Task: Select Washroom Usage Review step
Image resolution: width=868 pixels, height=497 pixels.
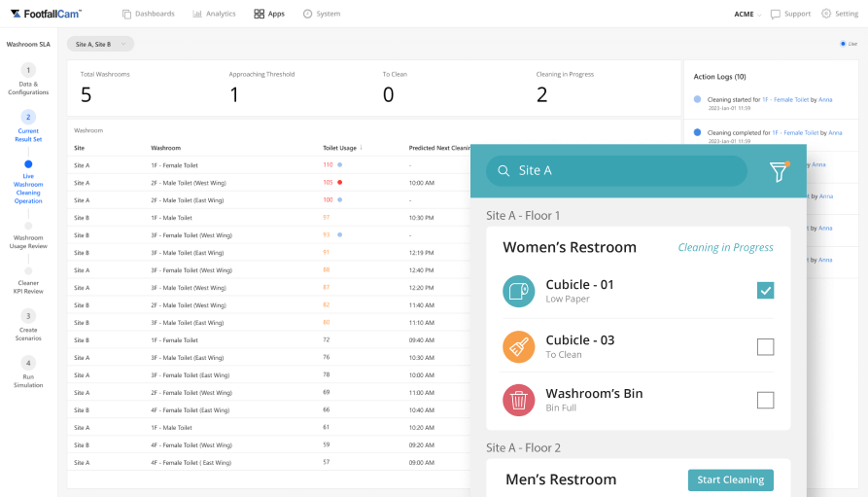Action: point(28,236)
